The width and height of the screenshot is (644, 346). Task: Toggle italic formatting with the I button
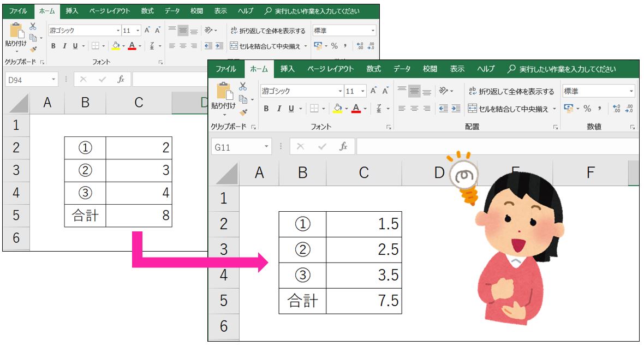pos(279,109)
